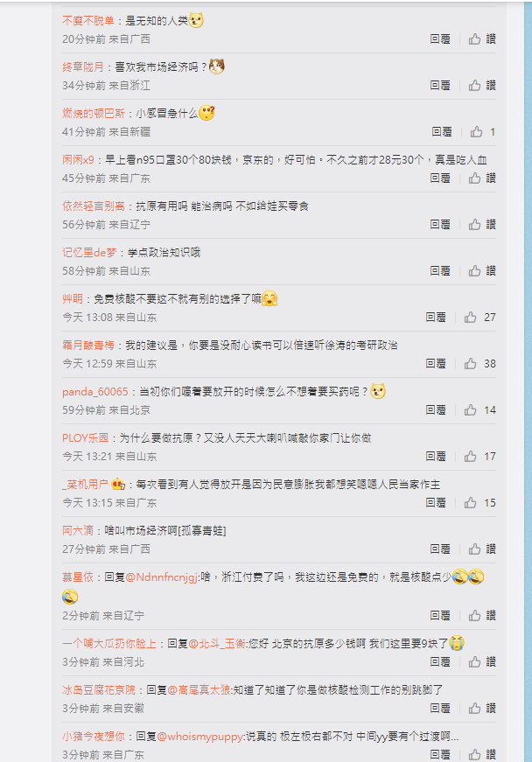Open the @北斗_玉衡 mention link
This screenshot has height=762, width=532.
217,644
